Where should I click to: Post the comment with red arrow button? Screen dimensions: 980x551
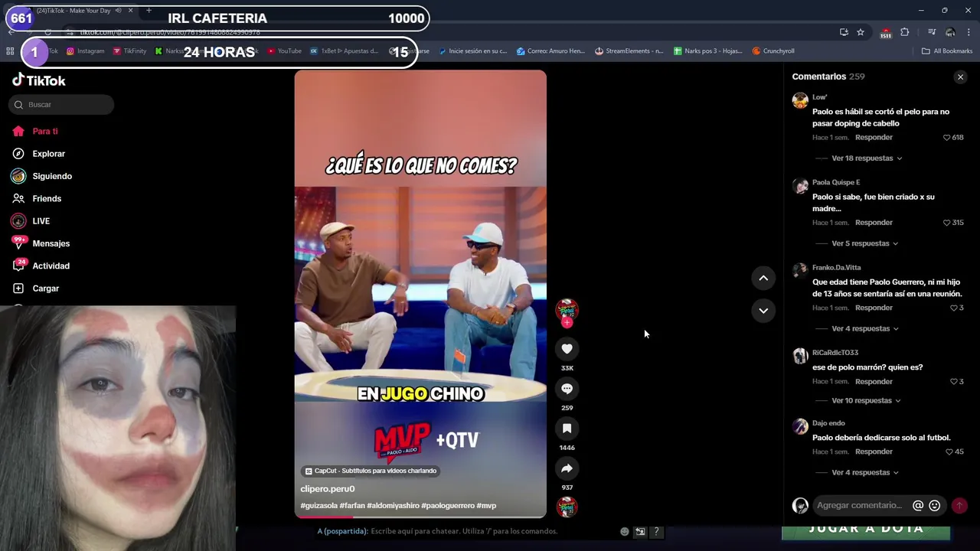coord(959,506)
